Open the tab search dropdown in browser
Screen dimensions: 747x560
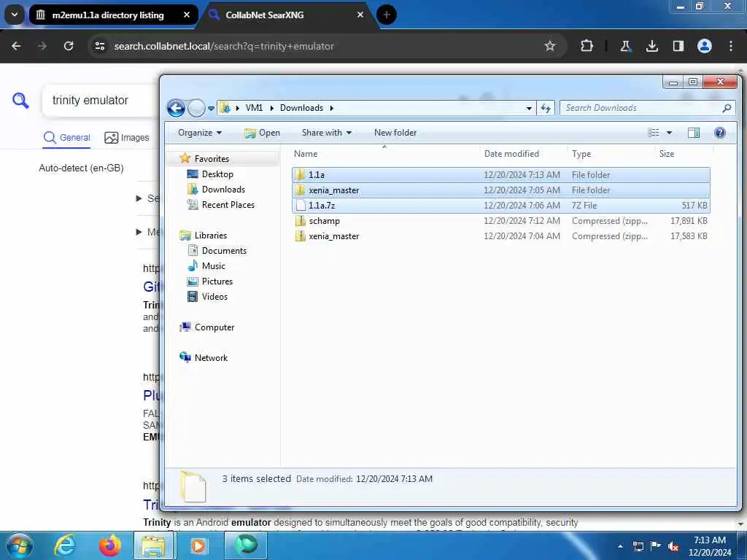(15, 15)
